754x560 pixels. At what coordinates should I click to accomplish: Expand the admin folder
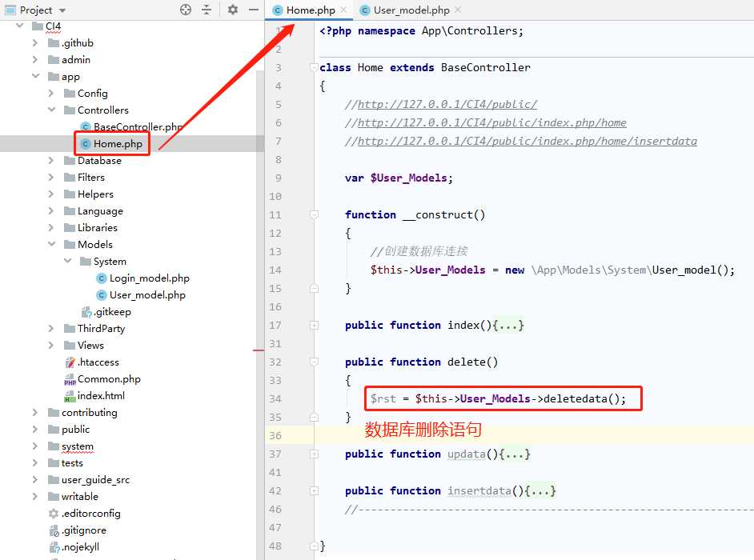click(35, 60)
